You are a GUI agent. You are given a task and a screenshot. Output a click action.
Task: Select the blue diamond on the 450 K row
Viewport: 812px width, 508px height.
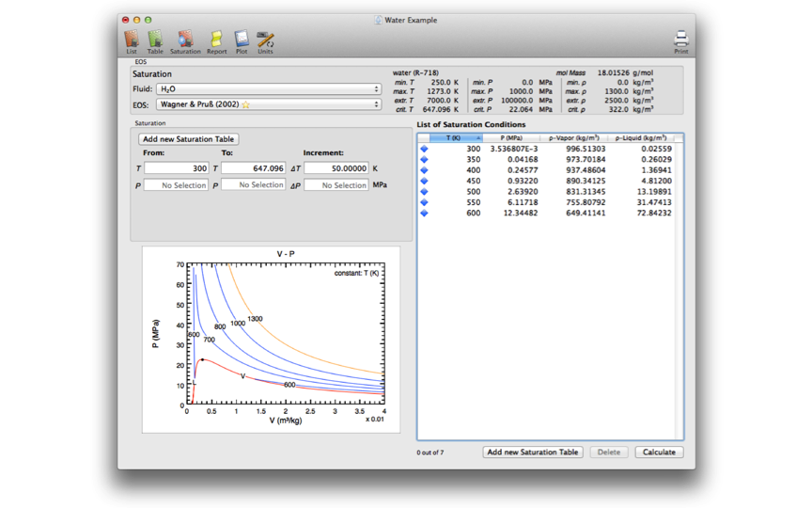[424, 181]
